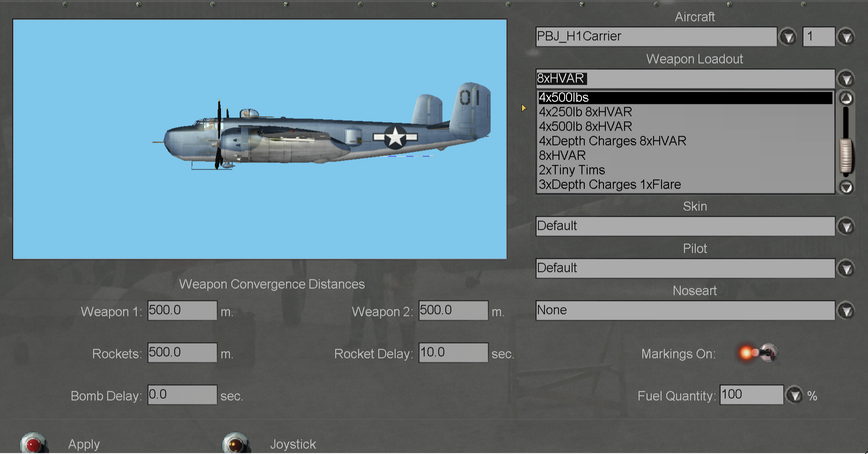Viewport: 868px width, 454px height.
Task: Open the Skin dropdown arrow
Action: click(x=846, y=227)
